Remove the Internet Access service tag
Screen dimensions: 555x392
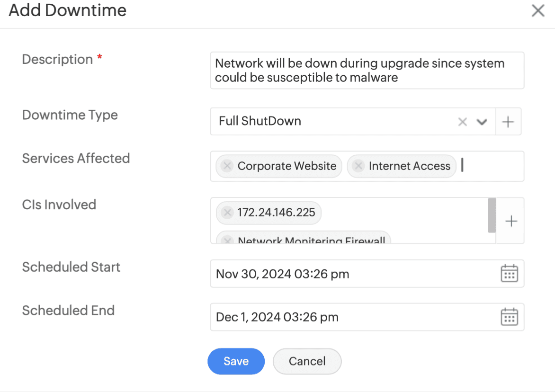click(x=358, y=166)
